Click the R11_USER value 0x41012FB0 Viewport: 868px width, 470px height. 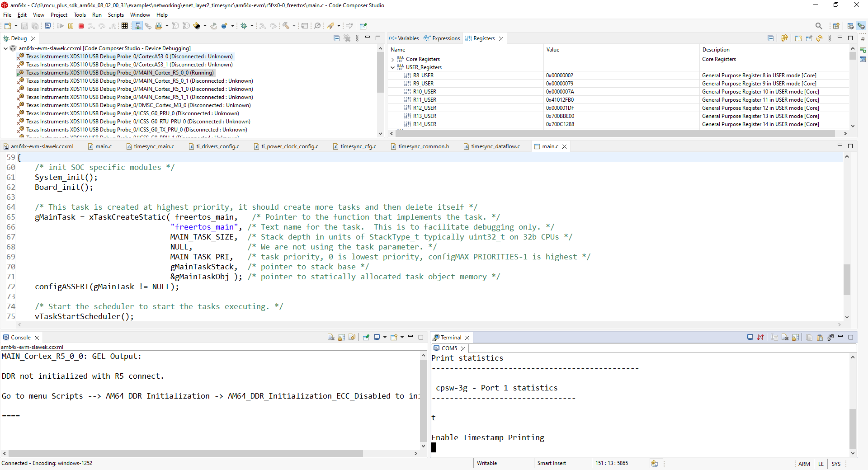tap(560, 100)
